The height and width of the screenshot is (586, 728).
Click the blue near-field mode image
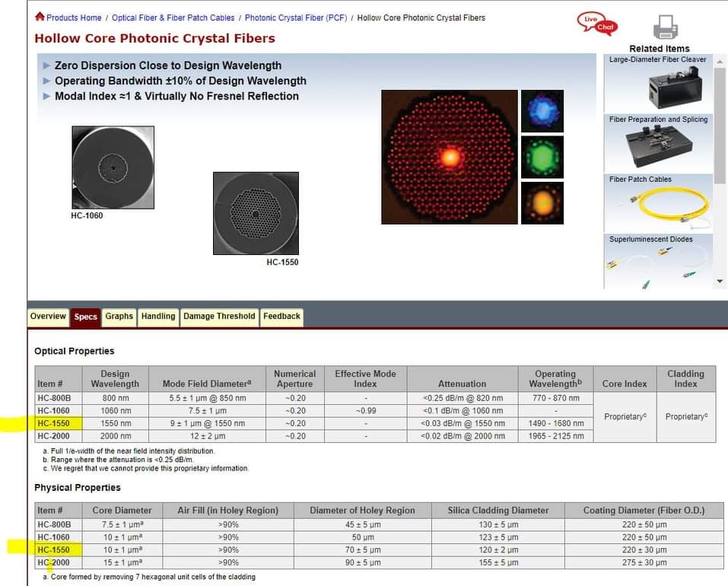(x=542, y=111)
